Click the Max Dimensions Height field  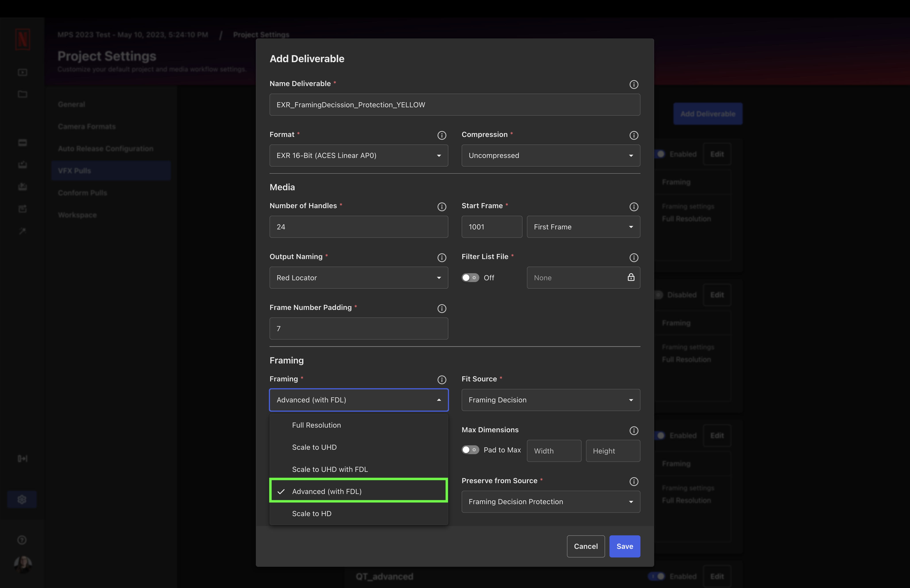point(613,451)
